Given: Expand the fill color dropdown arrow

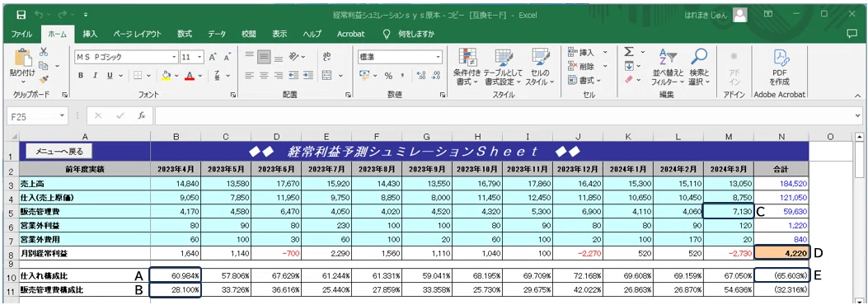Looking at the screenshot, I should (x=176, y=75).
